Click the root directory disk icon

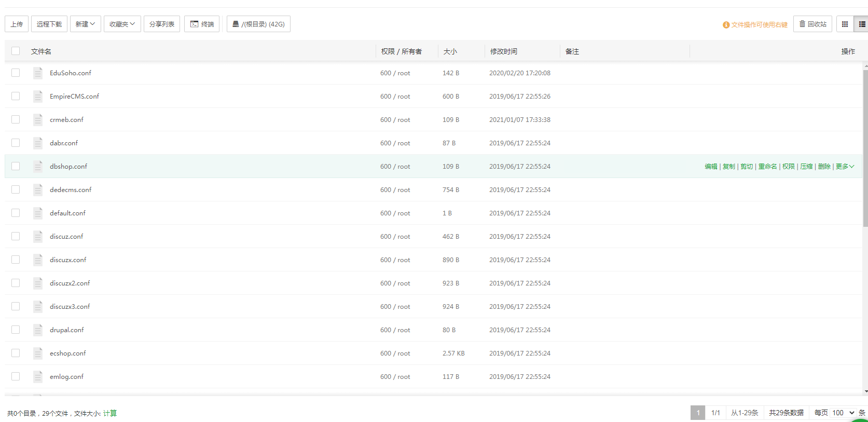click(236, 24)
